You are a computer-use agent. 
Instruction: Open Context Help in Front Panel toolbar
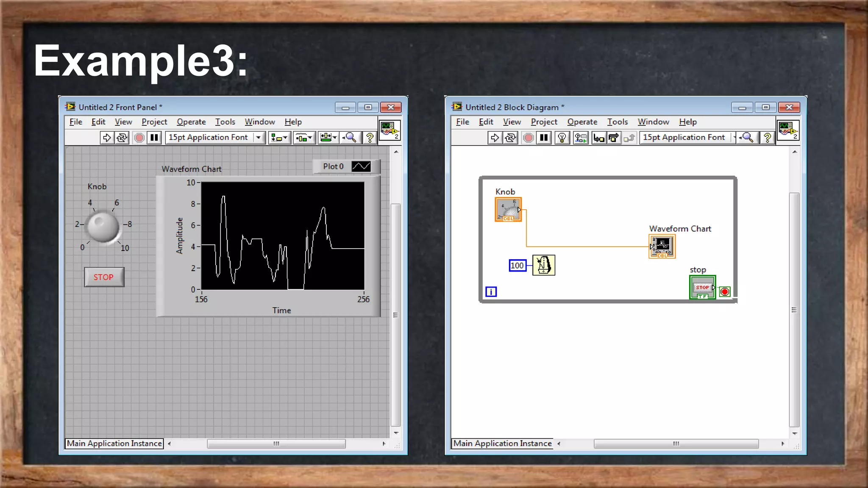click(370, 138)
